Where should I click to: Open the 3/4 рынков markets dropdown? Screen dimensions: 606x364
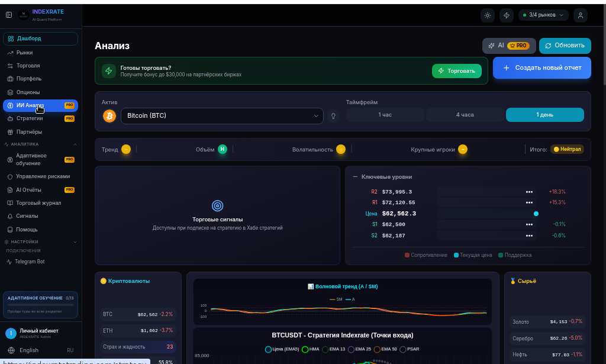click(543, 15)
